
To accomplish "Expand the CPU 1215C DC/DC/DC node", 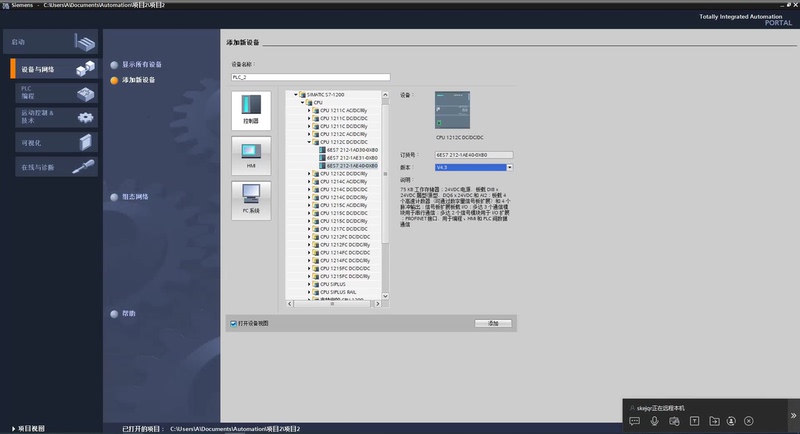I will click(309, 213).
